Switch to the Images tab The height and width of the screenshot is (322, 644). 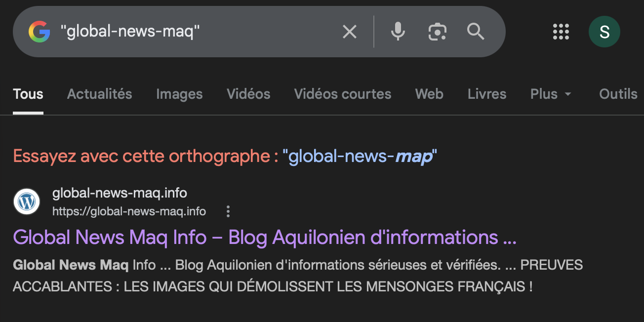click(x=179, y=94)
